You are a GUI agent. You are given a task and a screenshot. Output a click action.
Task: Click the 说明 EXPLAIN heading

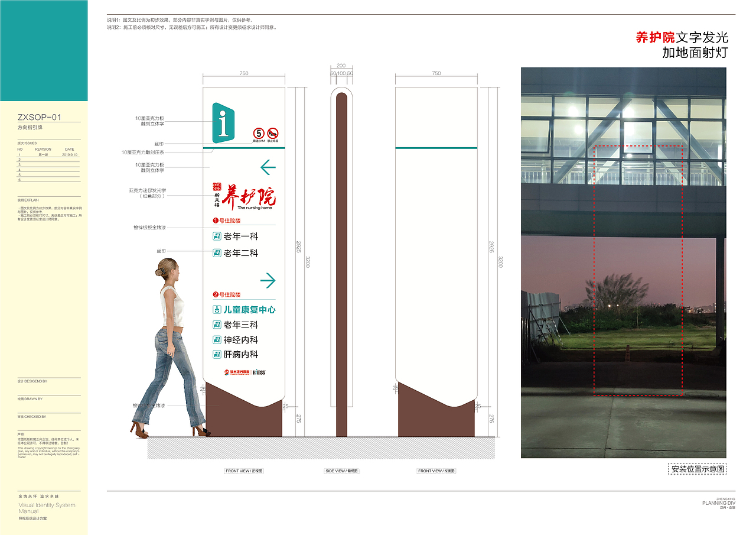(x=28, y=200)
